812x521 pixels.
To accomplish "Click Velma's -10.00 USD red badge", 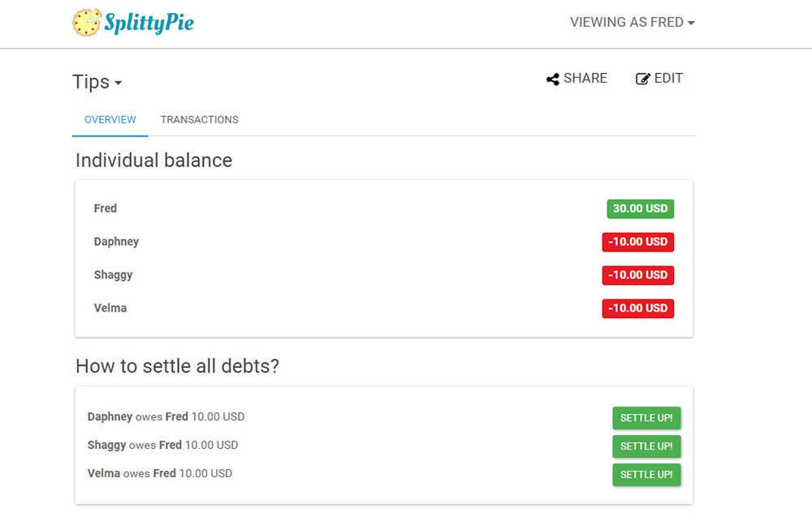I will (638, 308).
